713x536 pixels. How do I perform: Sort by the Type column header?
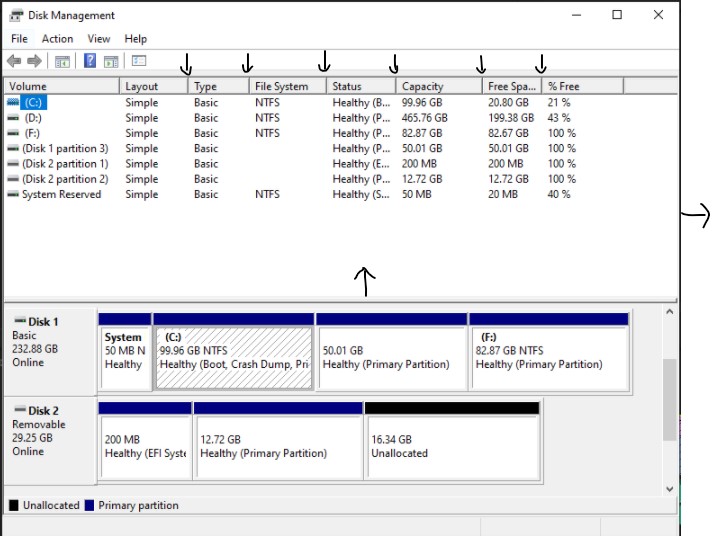219,86
